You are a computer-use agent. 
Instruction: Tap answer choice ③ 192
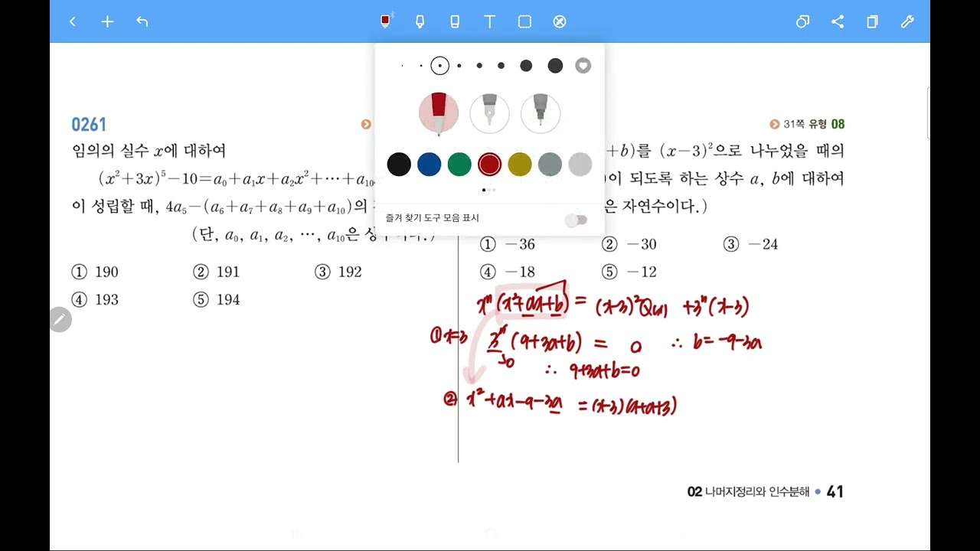pyautogui.click(x=338, y=272)
